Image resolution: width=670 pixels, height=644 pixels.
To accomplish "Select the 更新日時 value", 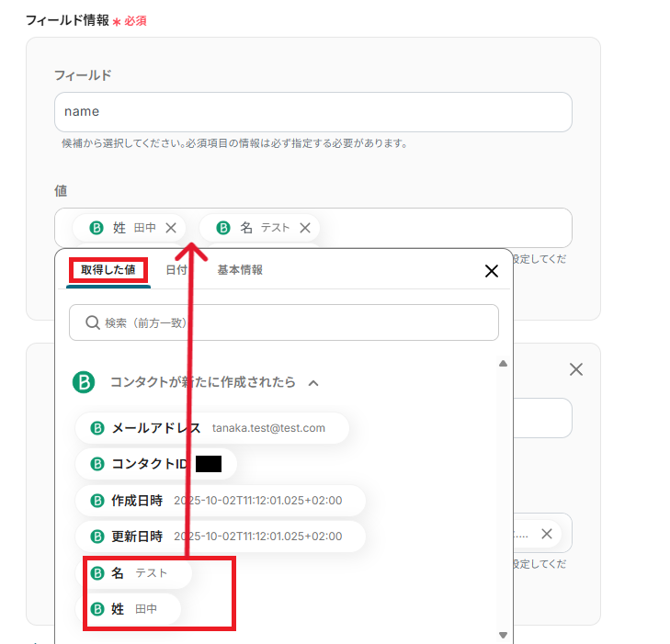I will (221, 536).
